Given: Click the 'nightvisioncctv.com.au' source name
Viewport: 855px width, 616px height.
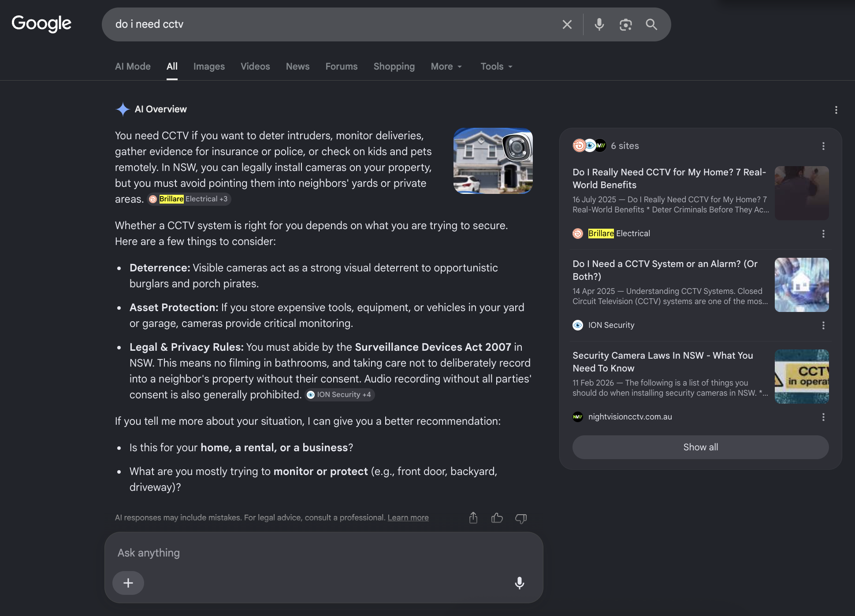Looking at the screenshot, I should pos(630,417).
